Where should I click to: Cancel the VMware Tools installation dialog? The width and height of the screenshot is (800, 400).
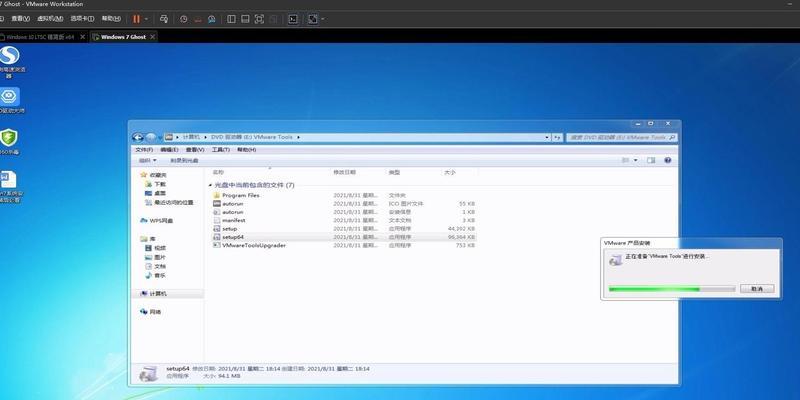757,289
